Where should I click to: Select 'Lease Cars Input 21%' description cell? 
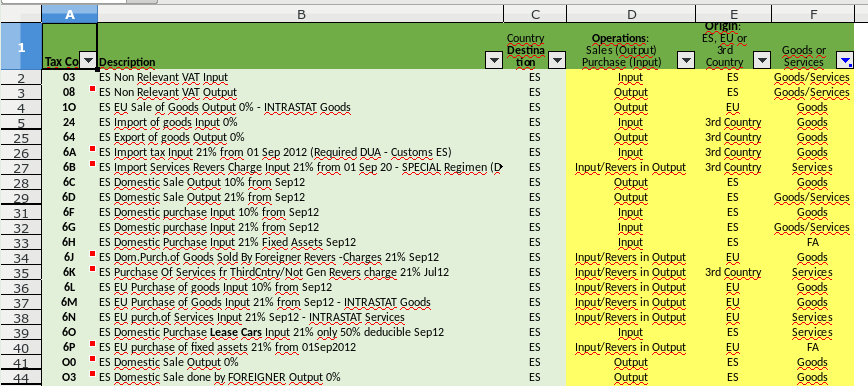[301, 332]
